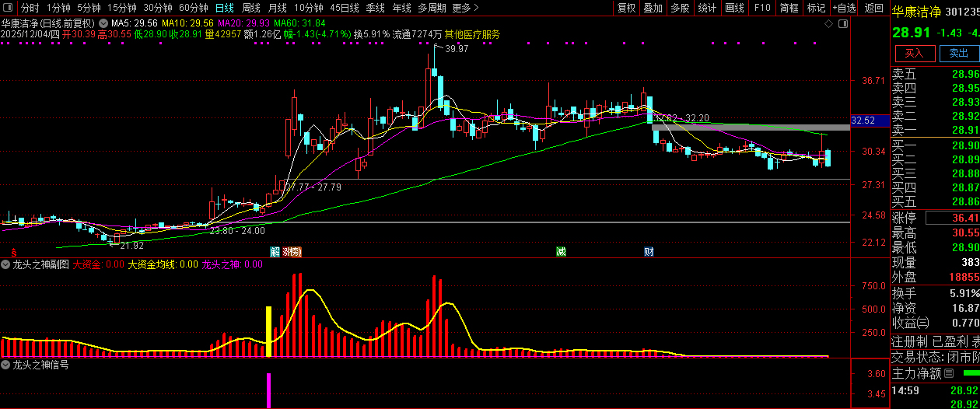Expand the 龙头之神副图 indicator menu
Viewport: 980px width, 409px height.
7,264
